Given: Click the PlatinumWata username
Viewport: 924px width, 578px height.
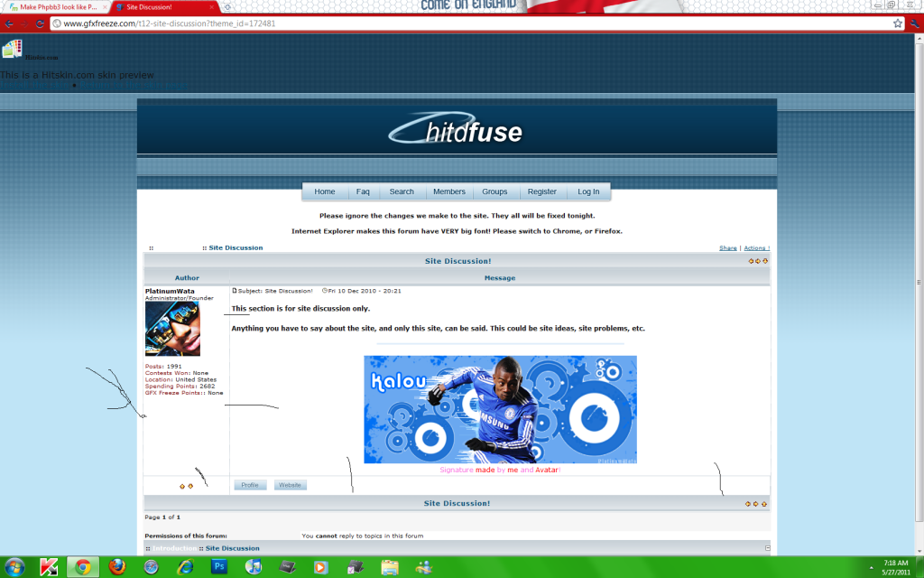Looking at the screenshot, I should pos(170,291).
